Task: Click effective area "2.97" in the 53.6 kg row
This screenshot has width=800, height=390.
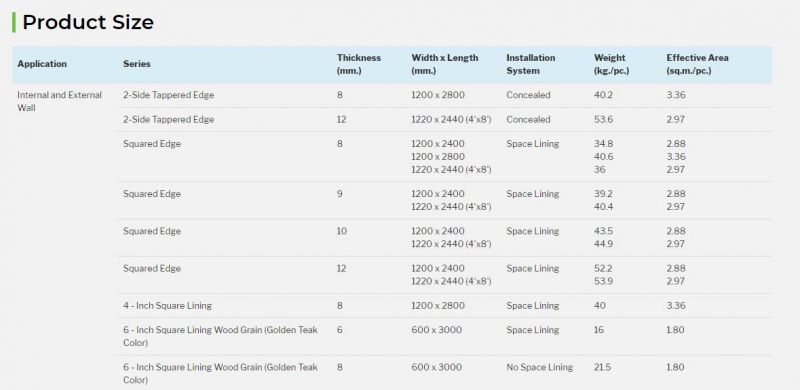Action: [676, 119]
